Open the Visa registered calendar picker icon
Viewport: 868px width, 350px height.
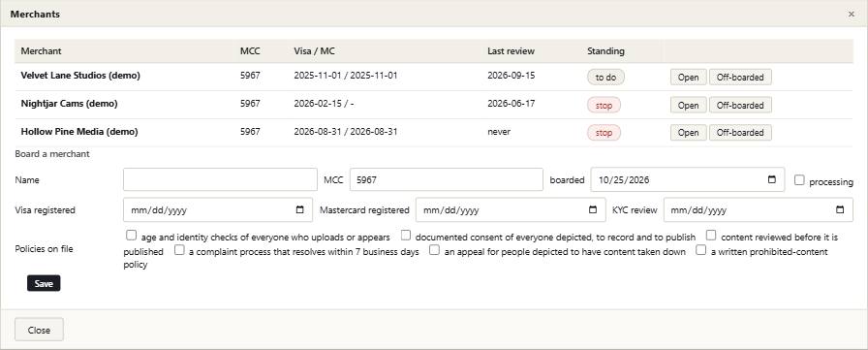(x=300, y=209)
